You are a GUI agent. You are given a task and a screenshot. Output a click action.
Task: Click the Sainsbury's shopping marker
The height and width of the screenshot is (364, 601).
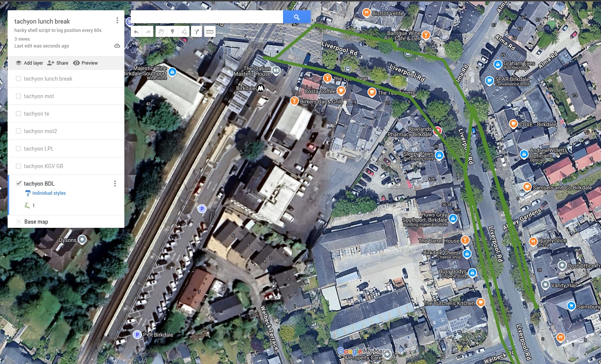click(x=571, y=306)
